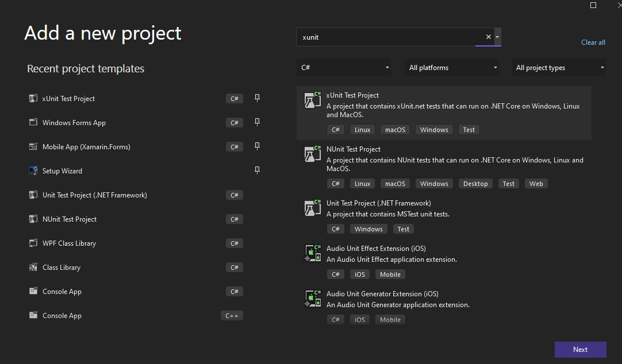The height and width of the screenshot is (364, 622).
Task: Expand the All platforms dropdown
Action: tap(452, 68)
